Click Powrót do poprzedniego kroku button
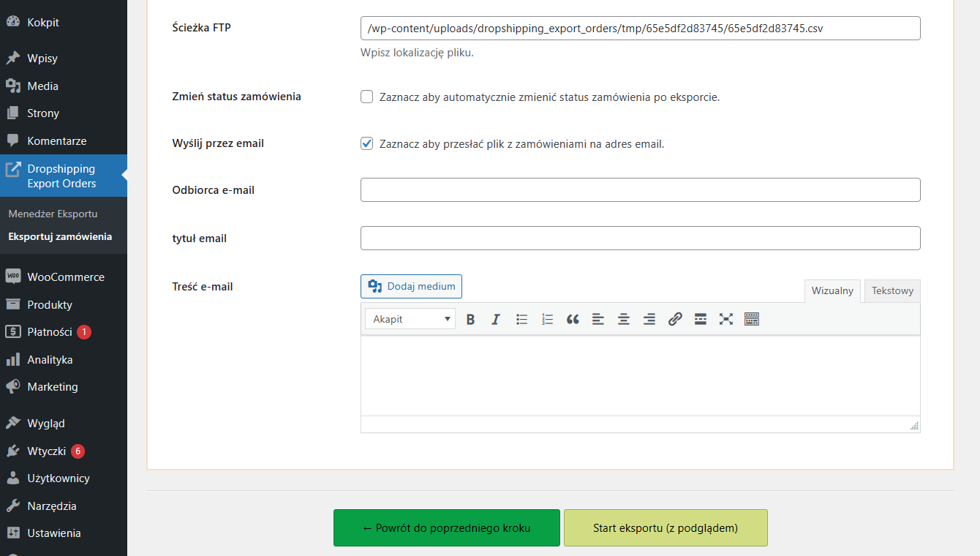 pyautogui.click(x=447, y=527)
